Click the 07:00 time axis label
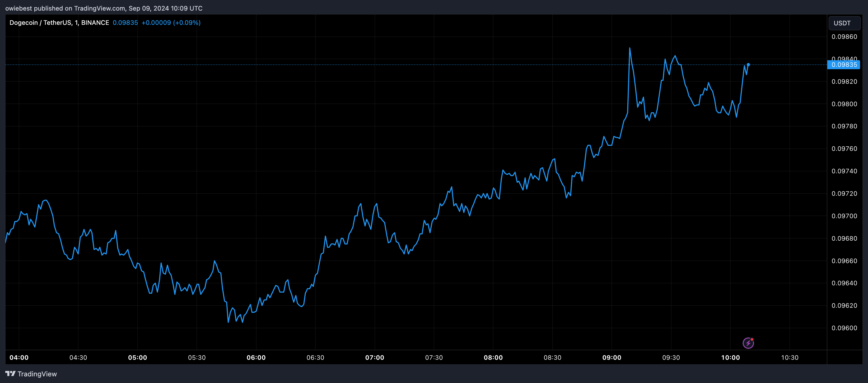Image resolution: width=868 pixels, height=383 pixels. (x=375, y=357)
